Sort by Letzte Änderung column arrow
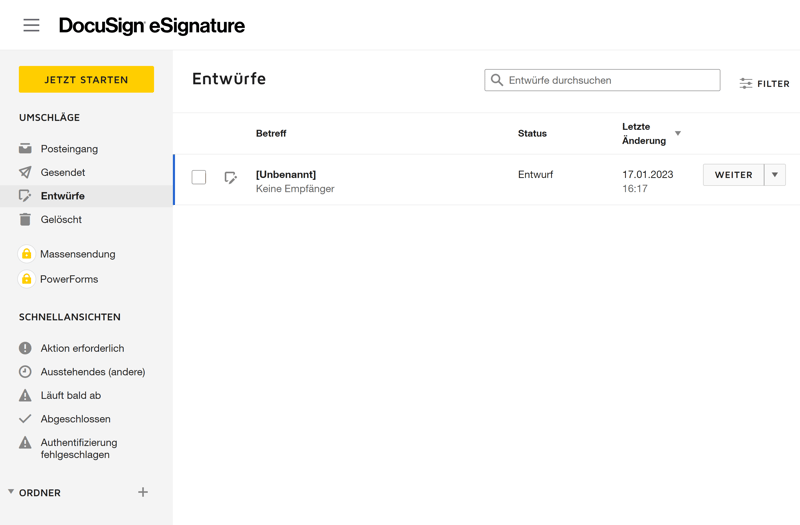Image resolution: width=800 pixels, height=525 pixels. click(x=678, y=133)
